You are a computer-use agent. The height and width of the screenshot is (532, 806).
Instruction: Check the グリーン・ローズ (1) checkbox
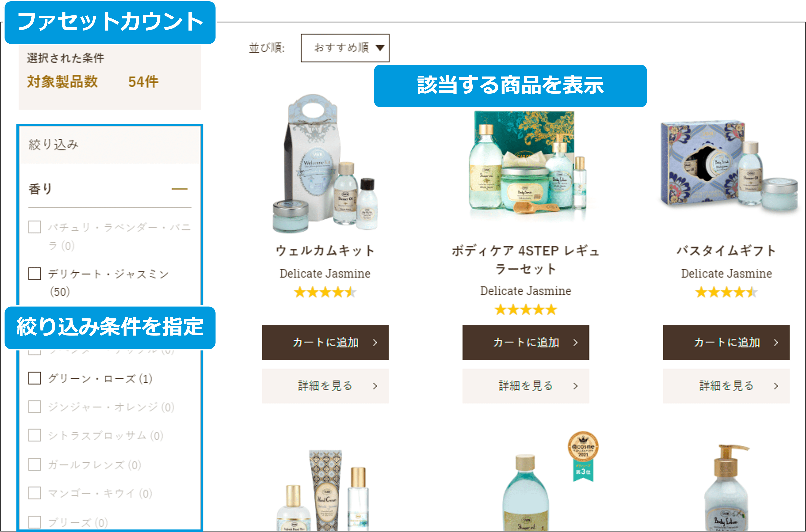pos(35,378)
